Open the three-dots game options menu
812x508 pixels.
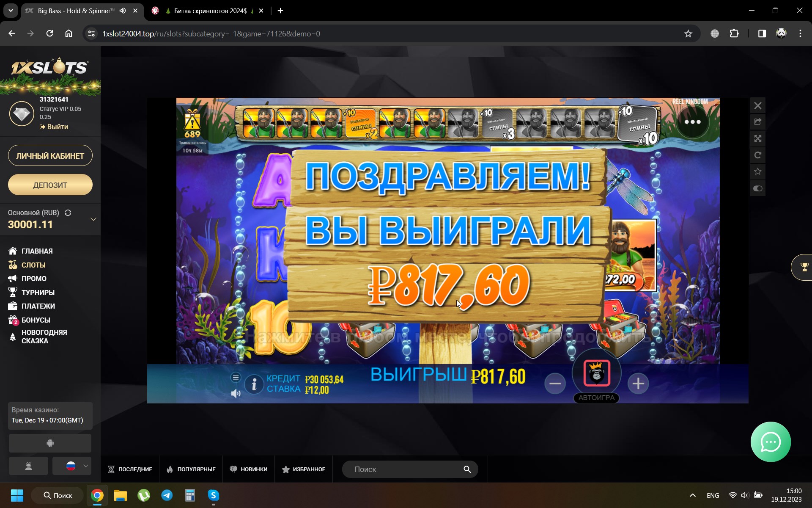coord(692,122)
